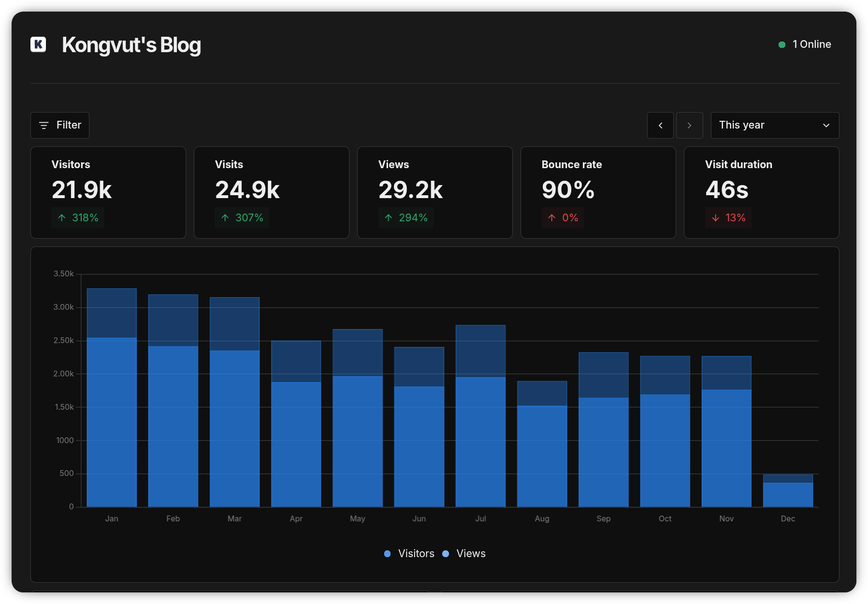Click the Bounce rate 0% red badge
868x604 pixels.
point(563,218)
